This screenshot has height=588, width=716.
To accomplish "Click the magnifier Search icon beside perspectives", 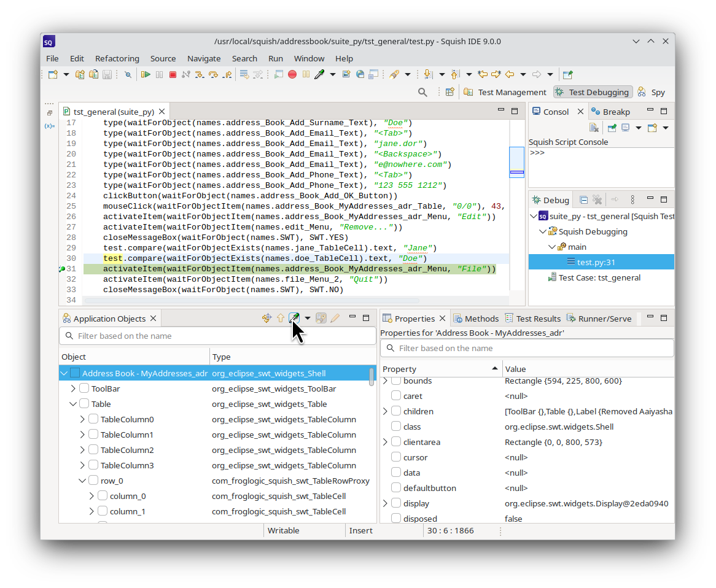I will click(x=422, y=92).
